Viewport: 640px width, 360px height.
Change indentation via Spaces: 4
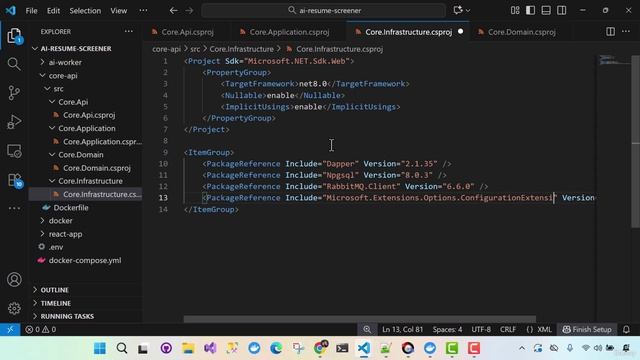447,329
